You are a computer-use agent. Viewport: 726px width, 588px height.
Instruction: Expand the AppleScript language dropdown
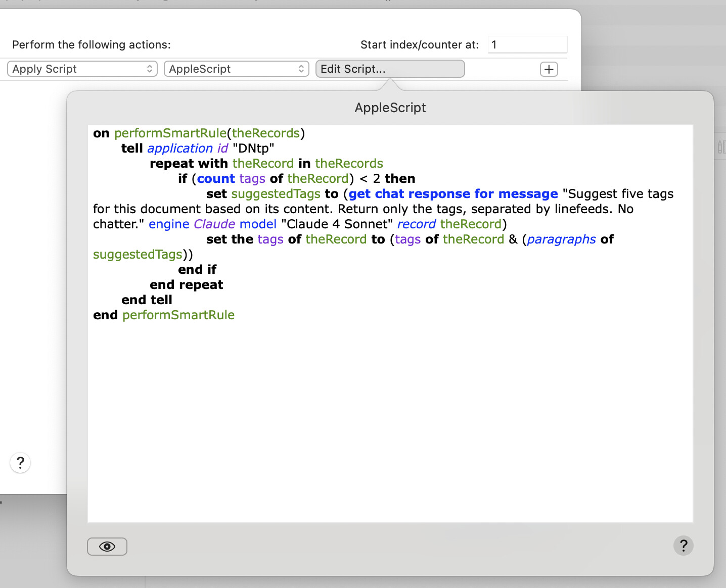point(236,69)
